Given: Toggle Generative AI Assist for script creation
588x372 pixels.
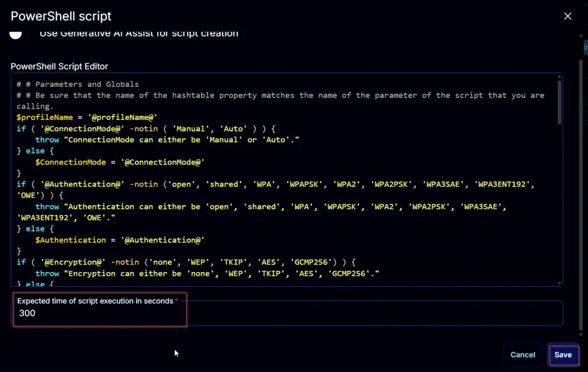Looking at the screenshot, I should 15,33.
